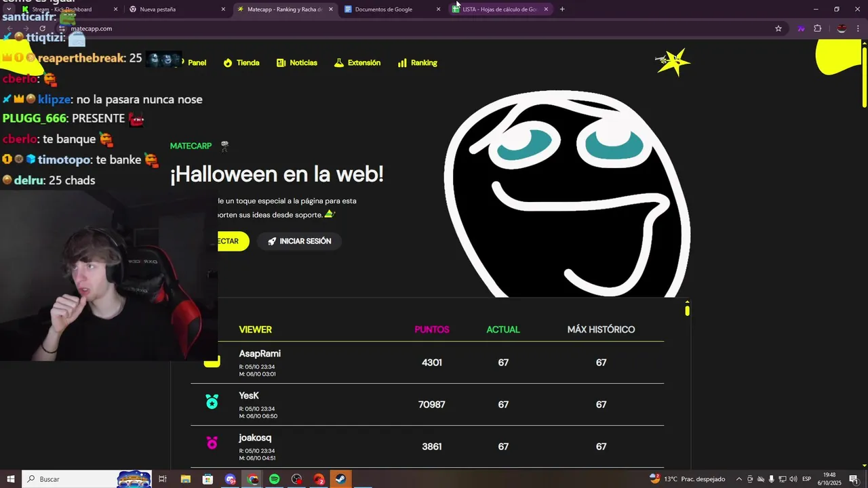Open the notification center icon
This screenshot has height=488, width=868.
(x=854, y=479)
